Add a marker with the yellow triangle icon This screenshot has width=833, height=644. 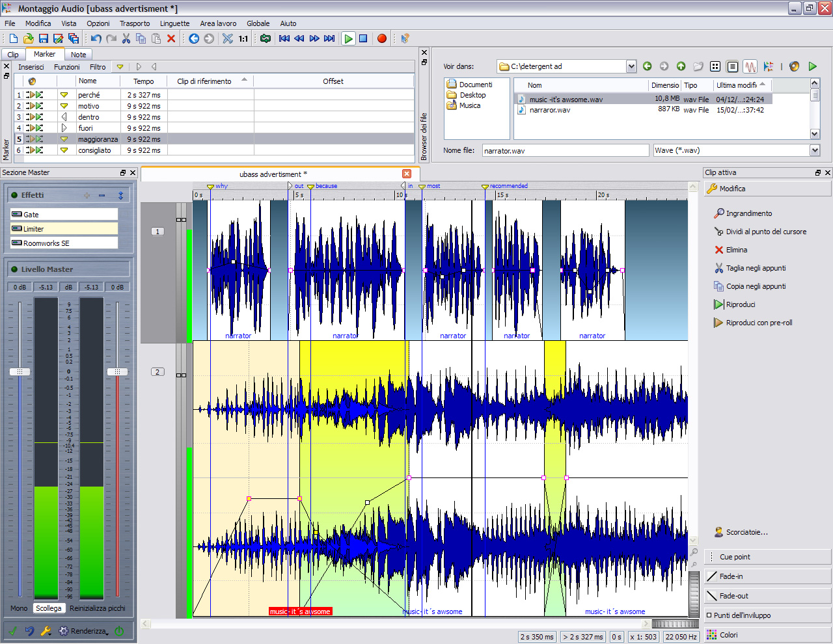pyautogui.click(x=120, y=67)
